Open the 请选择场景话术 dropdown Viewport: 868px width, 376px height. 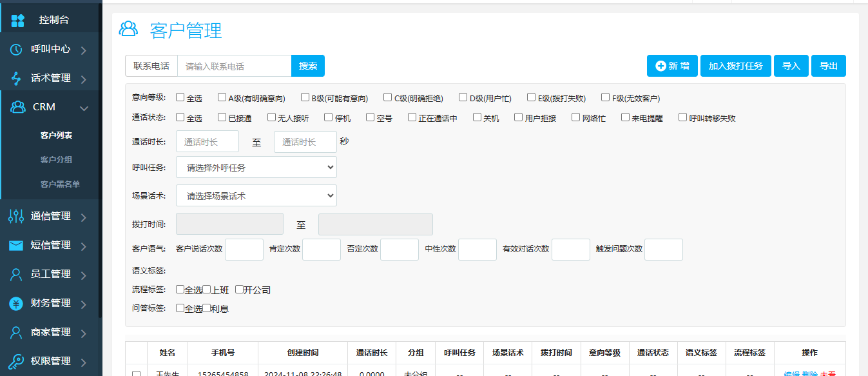coord(256,195)
